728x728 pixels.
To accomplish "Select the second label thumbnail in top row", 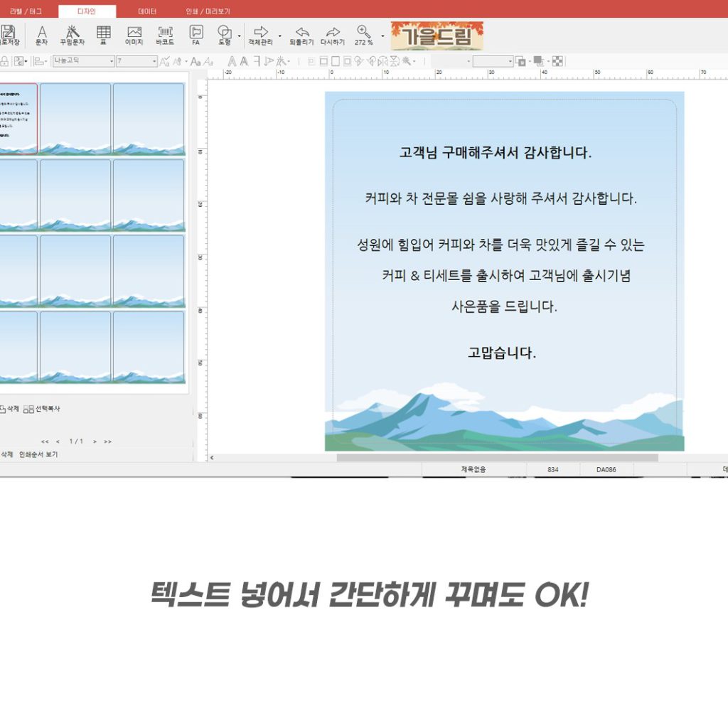I will 75,119.
